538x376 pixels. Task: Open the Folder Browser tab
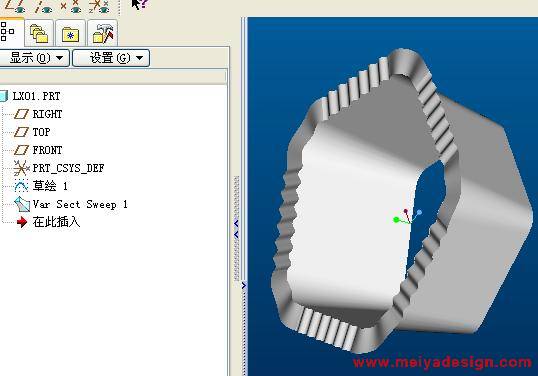click(x=39, y=34)
